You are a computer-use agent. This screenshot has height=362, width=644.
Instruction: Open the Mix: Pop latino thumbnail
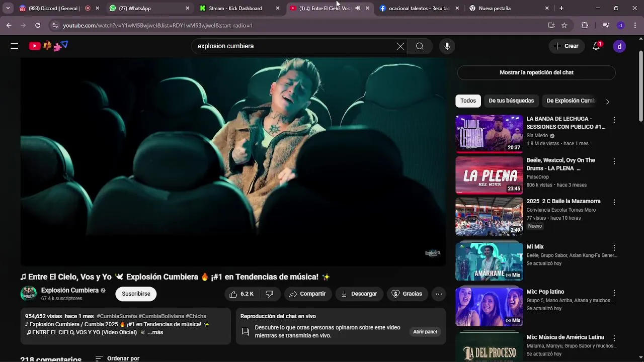(x=489, y=307)
